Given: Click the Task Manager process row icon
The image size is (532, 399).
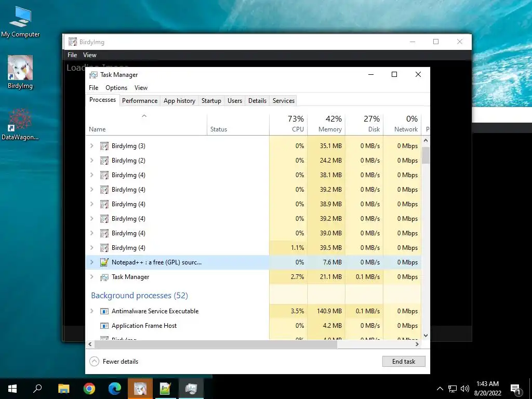Looking at the screenshot, I should [104, 277].
